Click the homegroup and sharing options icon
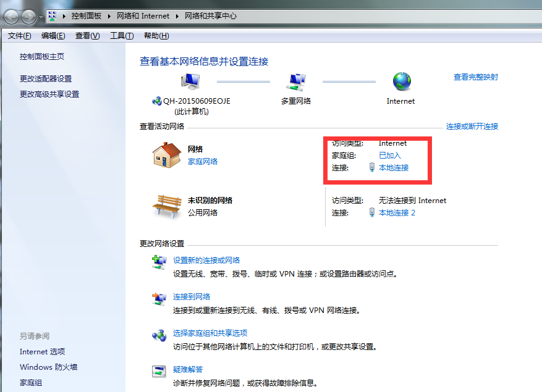The height and width of the screenshot is (392, 542). [x=159, y=335]
